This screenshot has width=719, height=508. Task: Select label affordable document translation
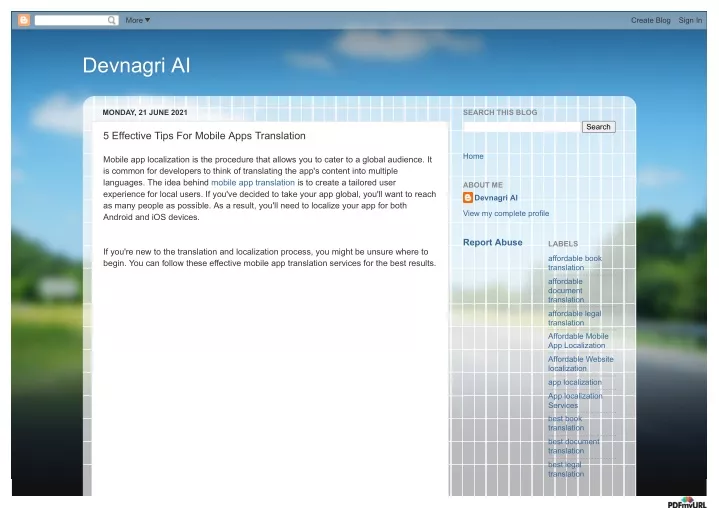click(566, 290)
